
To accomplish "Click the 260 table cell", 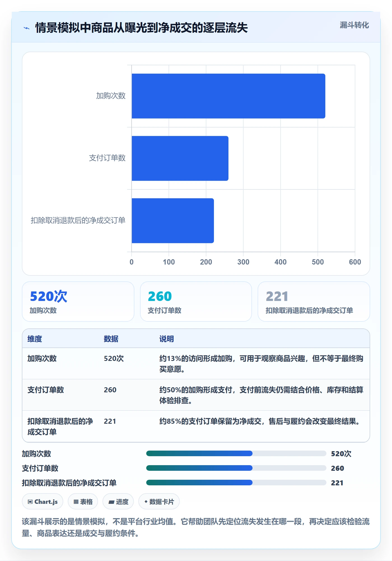I will (110, 390).
